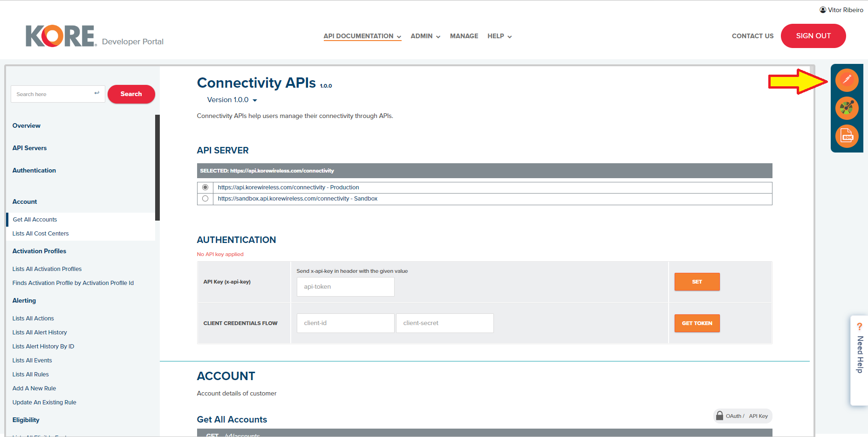Select Lists All Activation Profiles in the sidebar
The image size is (868, 437).
(47, 269)
